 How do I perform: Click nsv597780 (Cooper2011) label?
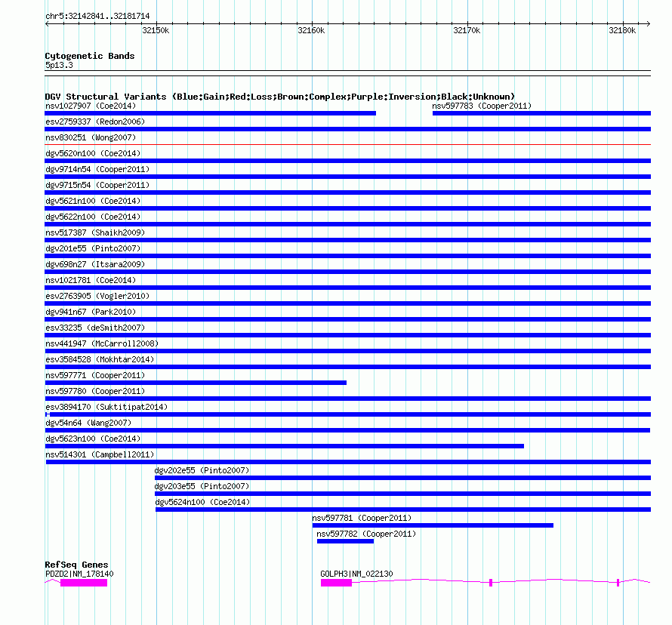coord(95,391)
